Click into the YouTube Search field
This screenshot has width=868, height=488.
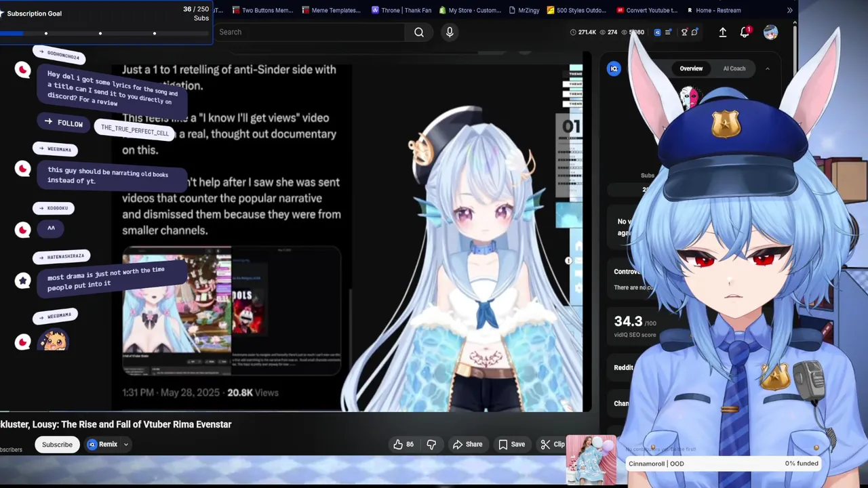[x=309, y=32]
